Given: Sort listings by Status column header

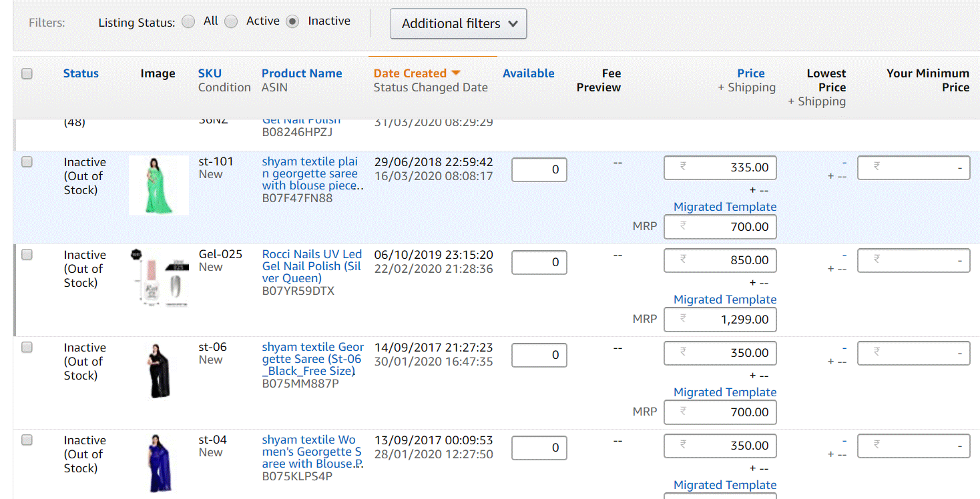Looking at the screenshot, I should (x=81, y=73).
